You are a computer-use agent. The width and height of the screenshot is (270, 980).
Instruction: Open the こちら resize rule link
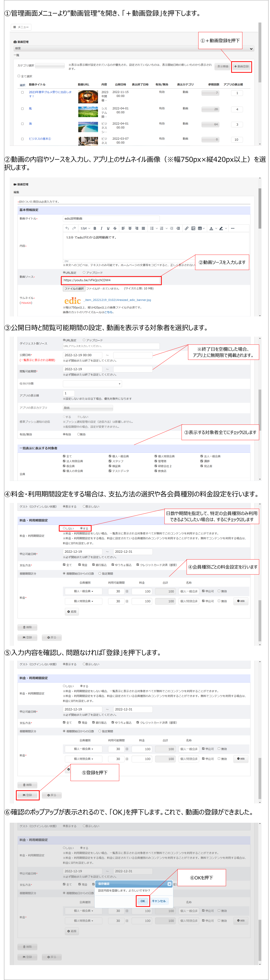(x=109, y=312)
